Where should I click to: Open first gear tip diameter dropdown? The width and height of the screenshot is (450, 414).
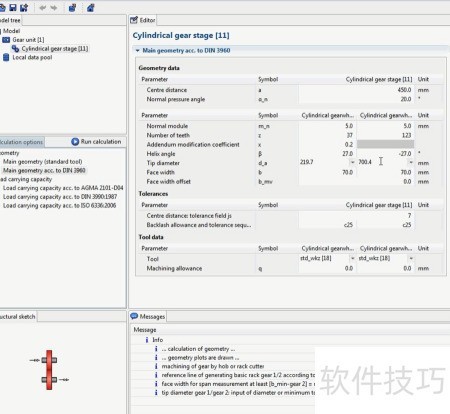pos(352,162)
